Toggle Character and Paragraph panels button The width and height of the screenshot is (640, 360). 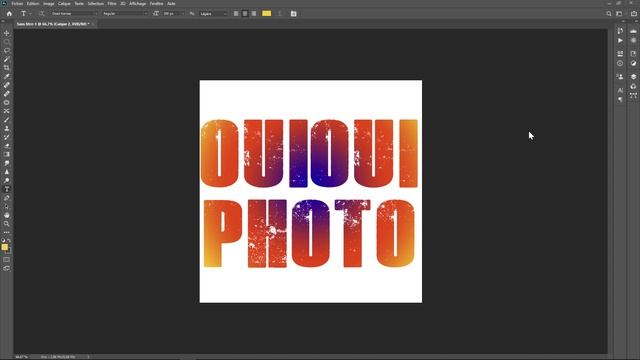pyautogui.click(x=293, y=13)
